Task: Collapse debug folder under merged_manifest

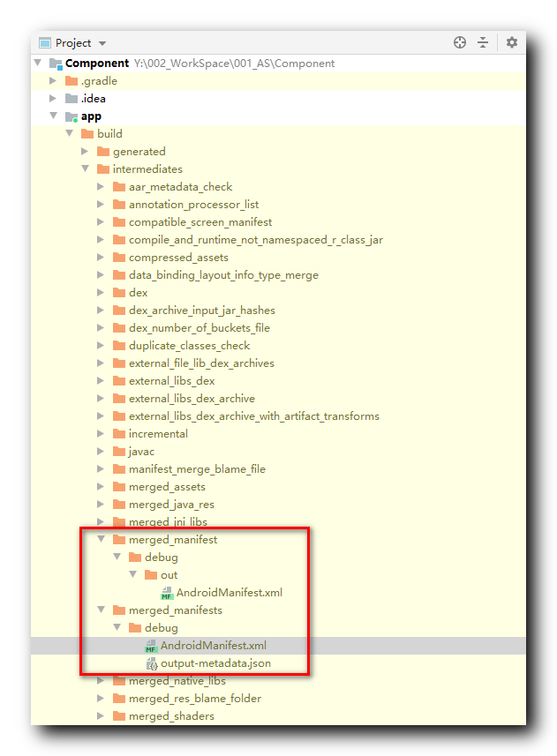Action: click(117, 557)
